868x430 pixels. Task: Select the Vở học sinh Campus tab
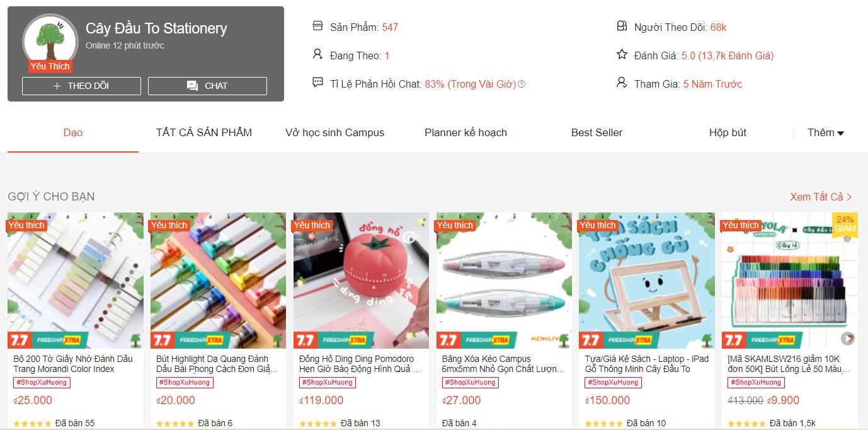tap(334, 132)
